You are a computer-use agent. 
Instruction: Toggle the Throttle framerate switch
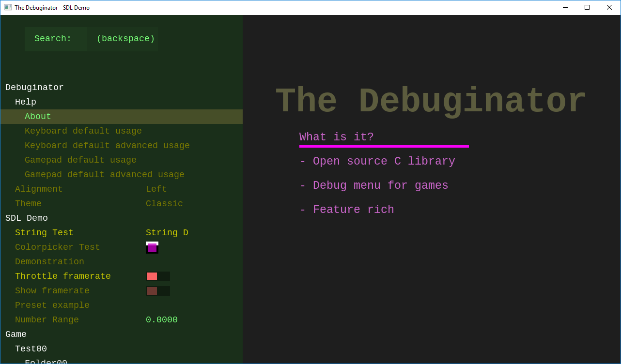click(158, 276)
